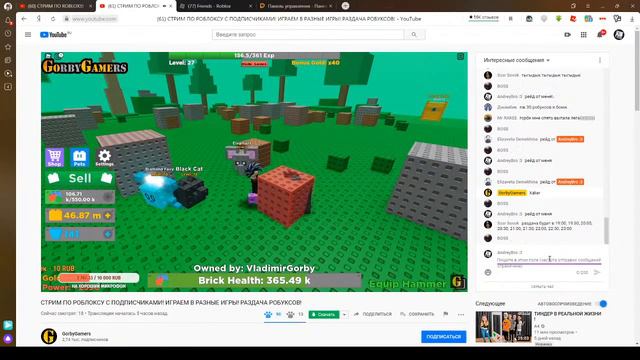Click the 106.5/361 Exp experience bar
Screen dimensions: 640x360
(254, 56)
